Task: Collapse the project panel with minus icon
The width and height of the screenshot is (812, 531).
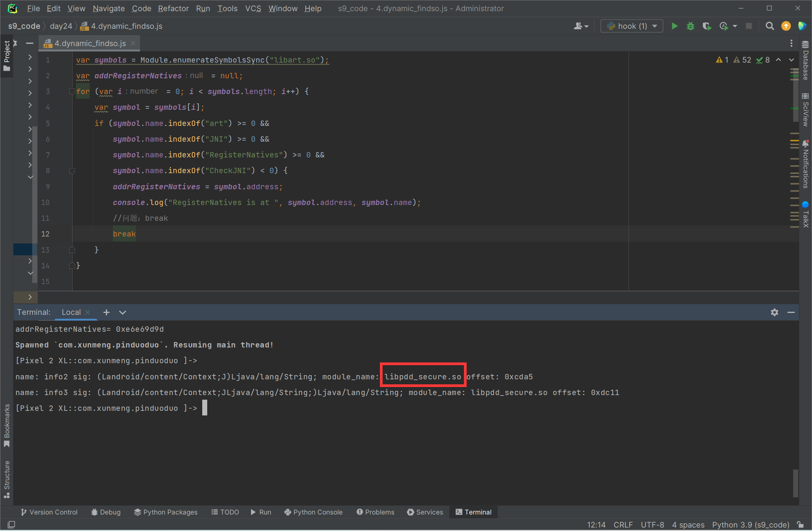Action: point(29,43)
